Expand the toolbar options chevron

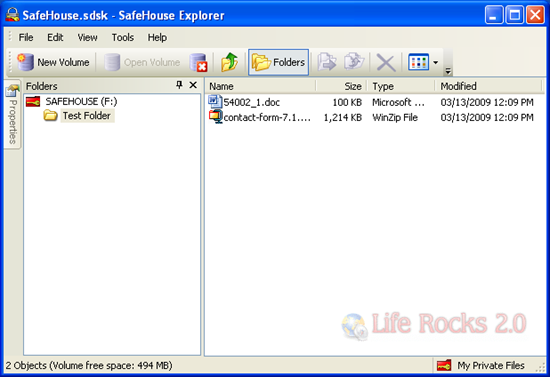[x=448, y=71]
